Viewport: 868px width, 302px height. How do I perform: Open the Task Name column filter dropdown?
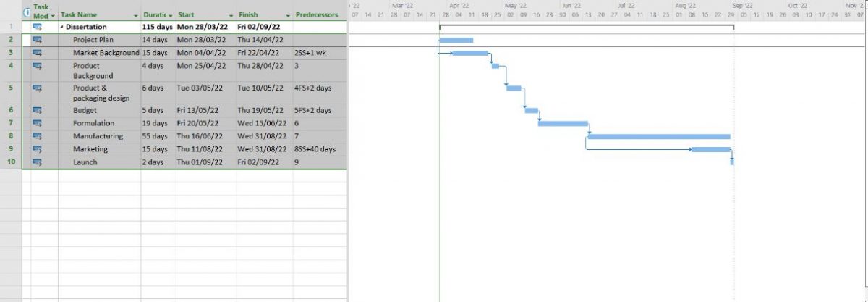[135, 15]
